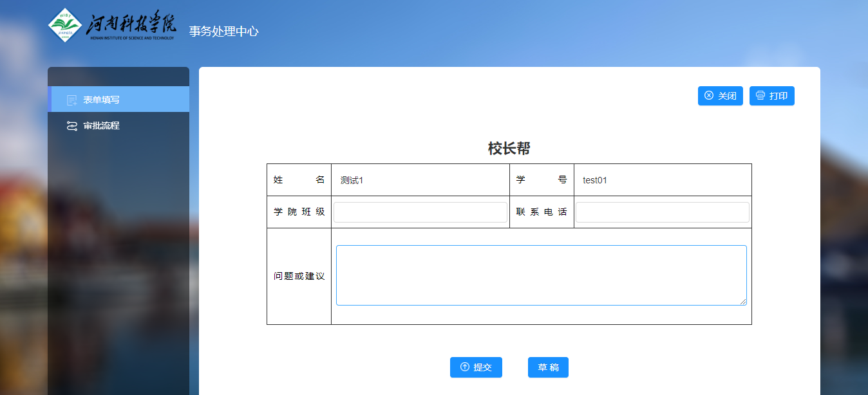
Task: Switch to the 审批流程 sidebar item
Action: (x=101, y=125)
